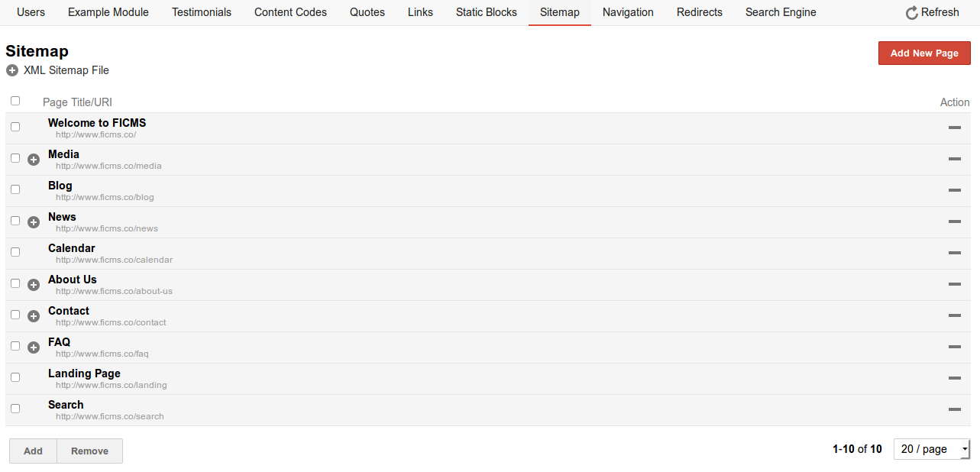Image resolution: width=980 pixels, height=472 pixels.
Task: Expand the FAQ page subtree
Action: tap(34, 348)
